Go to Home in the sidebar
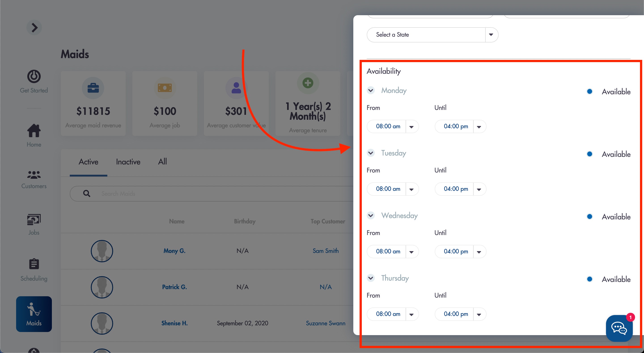 click(x=34, y=136)
